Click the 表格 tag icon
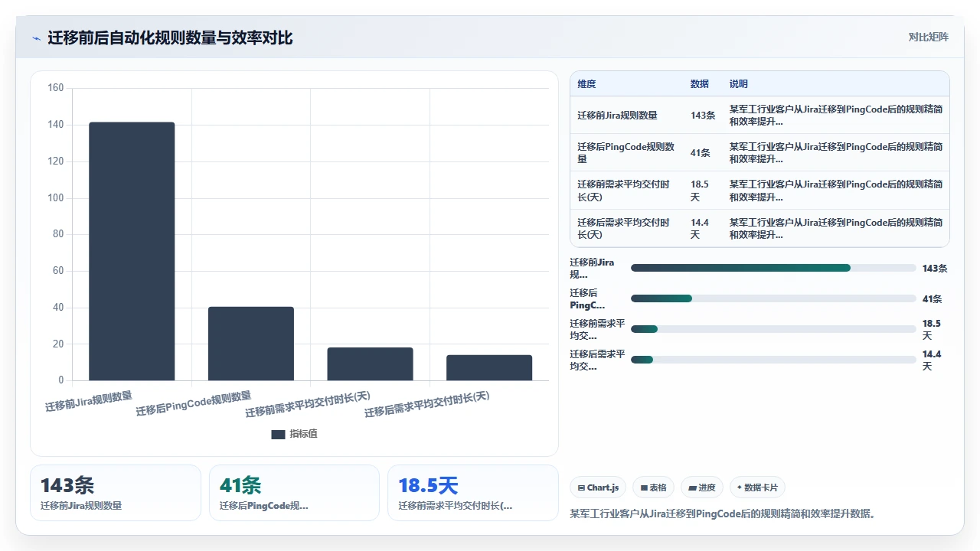This screenshot has width=980, height=551. coord(644,487)
